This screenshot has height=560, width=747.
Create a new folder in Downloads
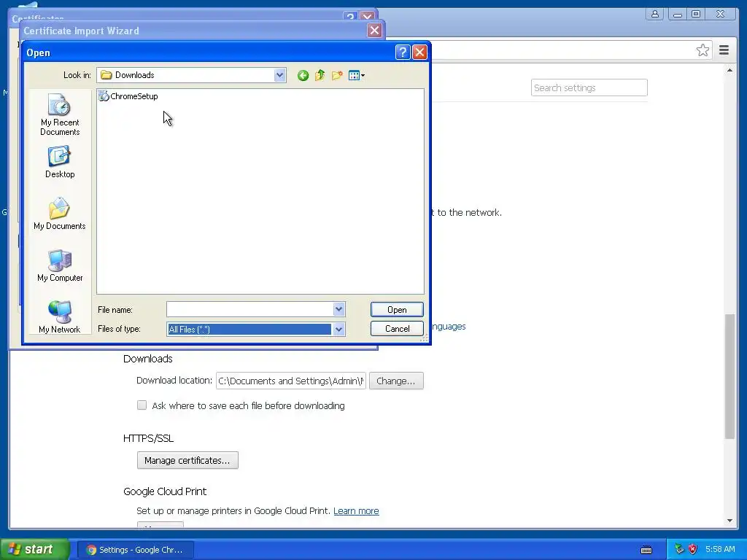(337, 75)
